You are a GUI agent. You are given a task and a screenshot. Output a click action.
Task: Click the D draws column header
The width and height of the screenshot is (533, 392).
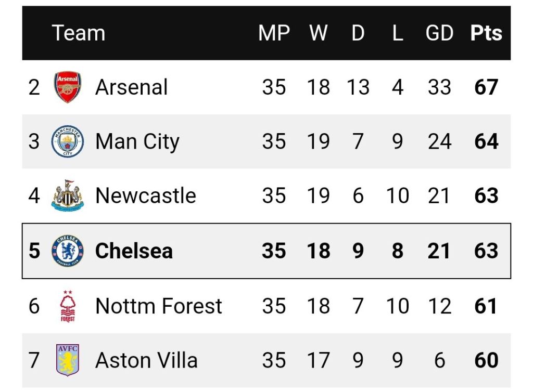(358, 33)
